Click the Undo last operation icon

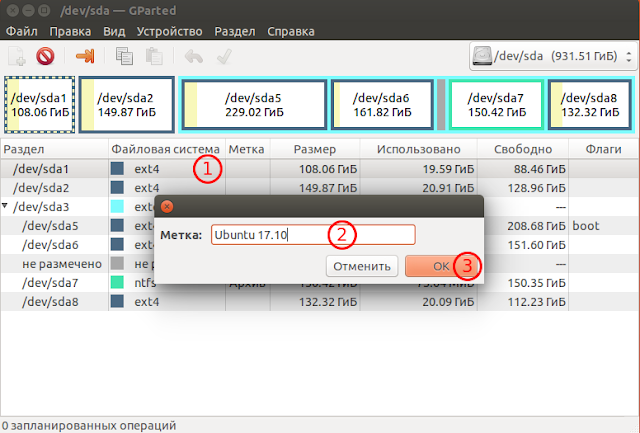coord(193,56)
